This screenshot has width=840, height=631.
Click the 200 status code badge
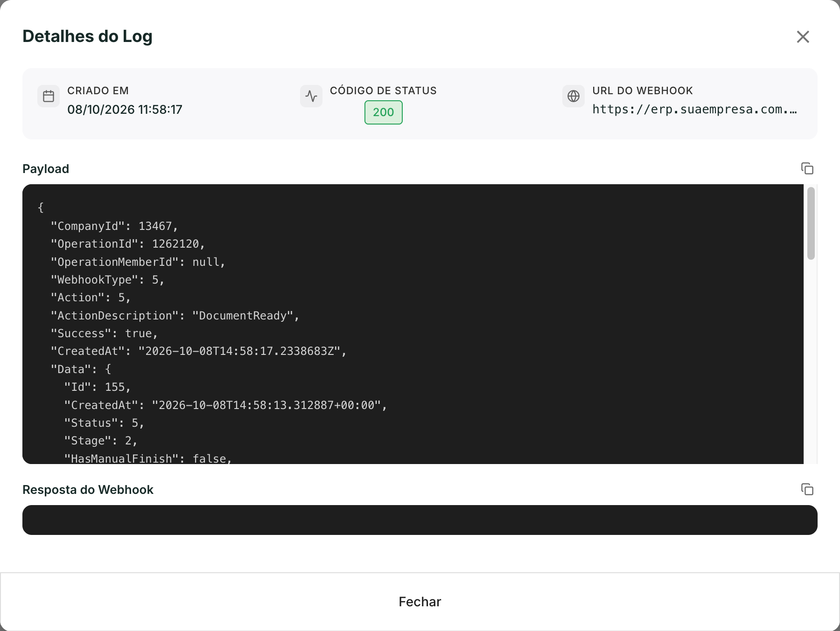click(x=384, y=112)
